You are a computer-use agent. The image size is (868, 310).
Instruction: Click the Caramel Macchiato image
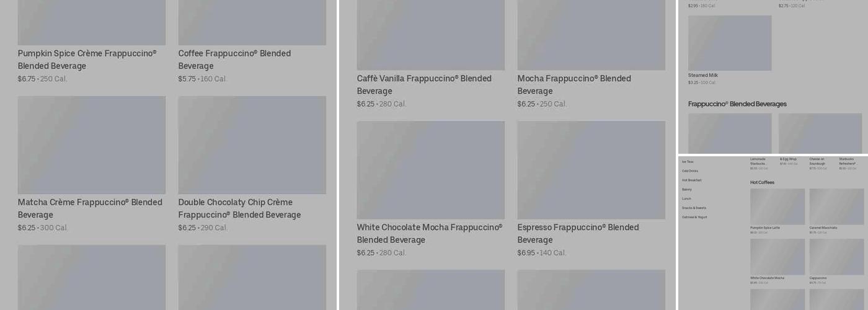pyautogui.click(x=836, y=206)
